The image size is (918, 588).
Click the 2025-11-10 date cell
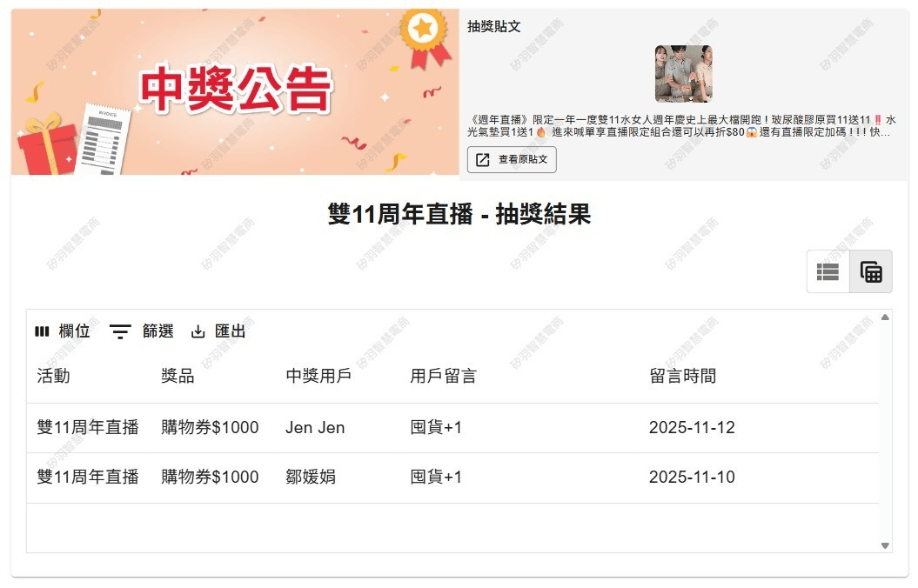click(x=692, y=478)
